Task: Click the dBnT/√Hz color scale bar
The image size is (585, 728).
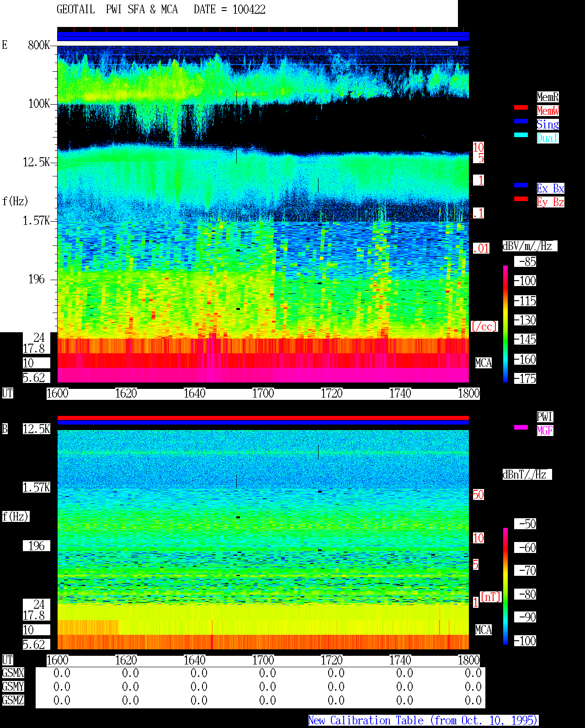Action: point(505,586)
